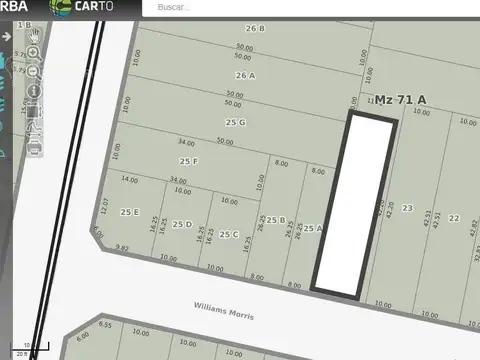This screenshot has height=360, width=480.
Task: Select parcel labeled 26 B
Action: tap(255, 29)
